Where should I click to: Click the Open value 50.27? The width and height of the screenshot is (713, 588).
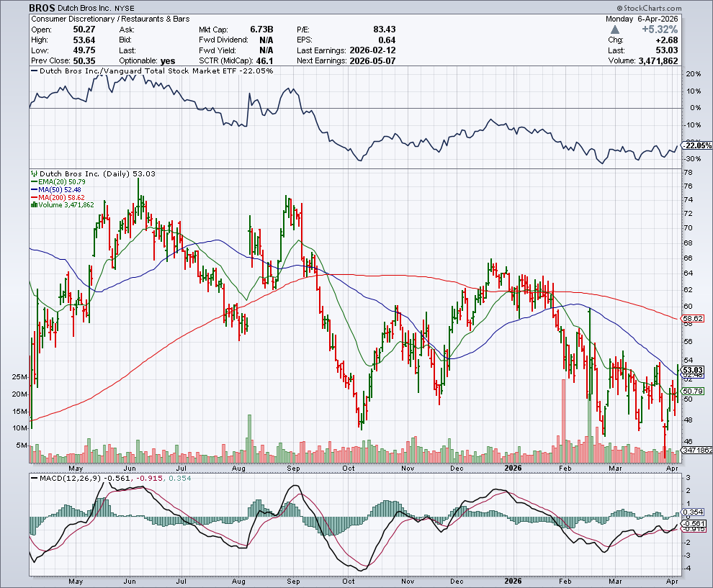84,30
